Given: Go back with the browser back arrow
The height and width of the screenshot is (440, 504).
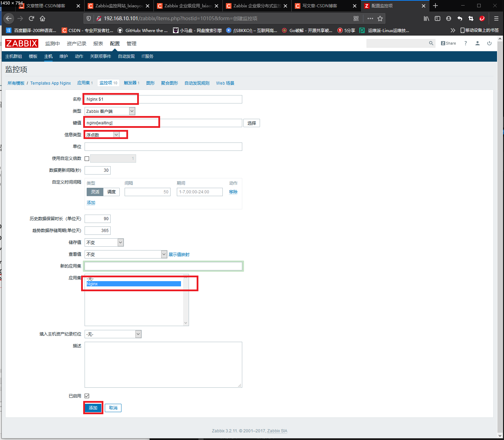Looking at the screenshot, I should [x=9, y=18].
